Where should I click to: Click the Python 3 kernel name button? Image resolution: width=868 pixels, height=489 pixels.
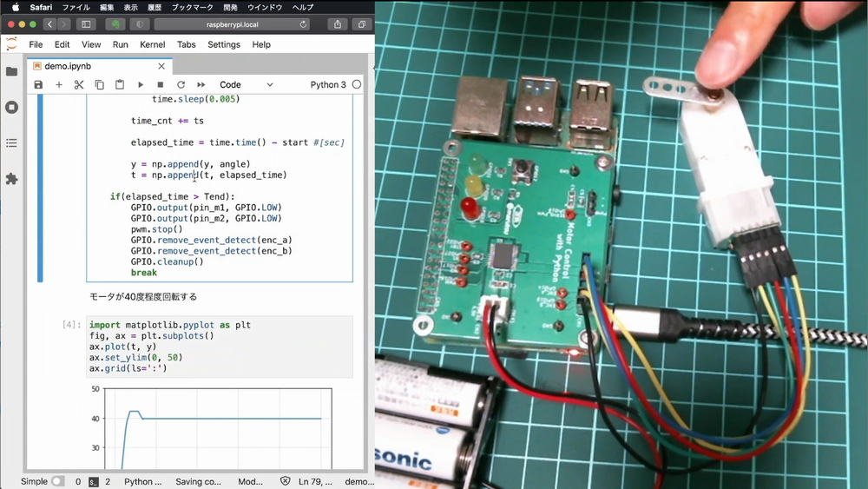tap(328, 85)
